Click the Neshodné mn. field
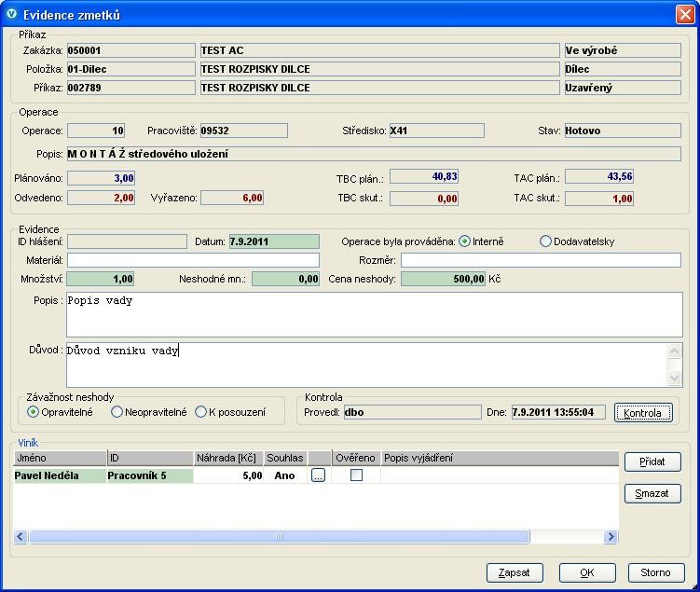Viewport: 700px width, 592px height. 285,279
